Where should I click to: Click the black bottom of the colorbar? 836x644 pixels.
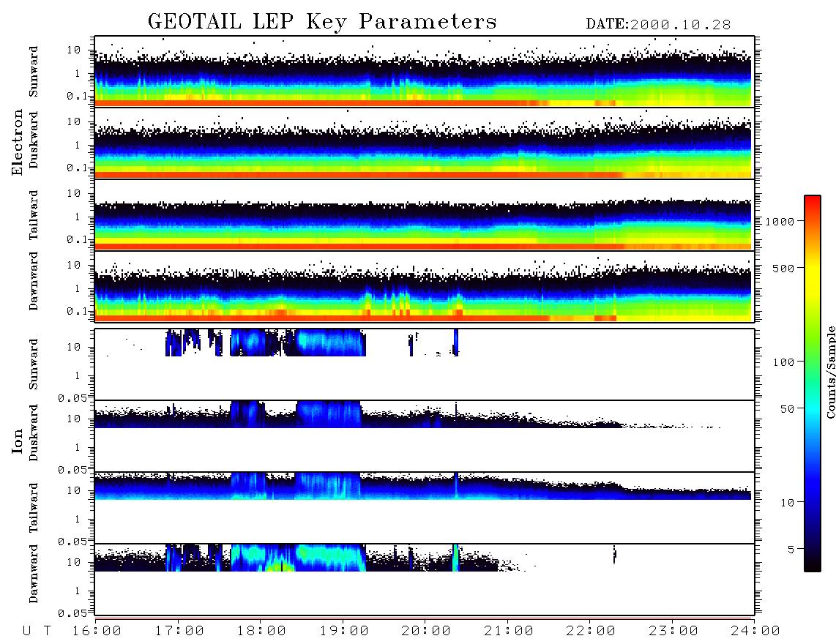pyautogui.click(x=813, y=563)
